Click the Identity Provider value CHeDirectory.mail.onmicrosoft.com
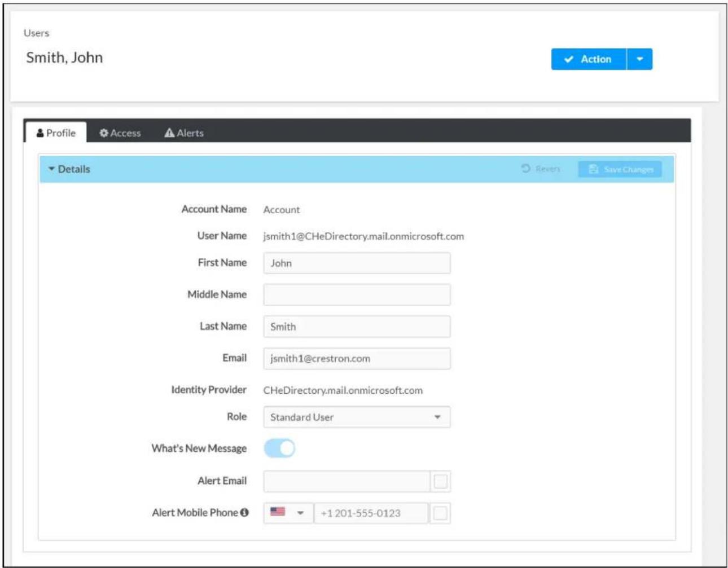 343,390
